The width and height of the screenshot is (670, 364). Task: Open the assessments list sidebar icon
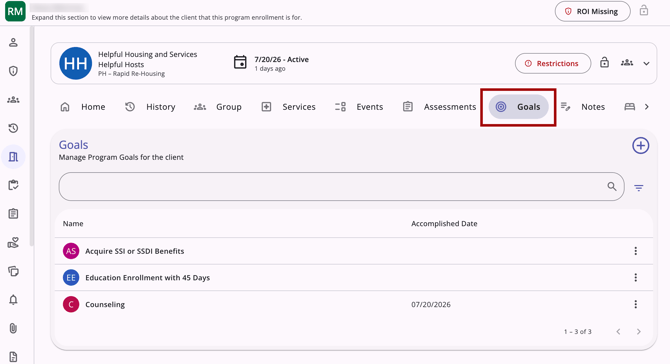[x=13, y=214]
